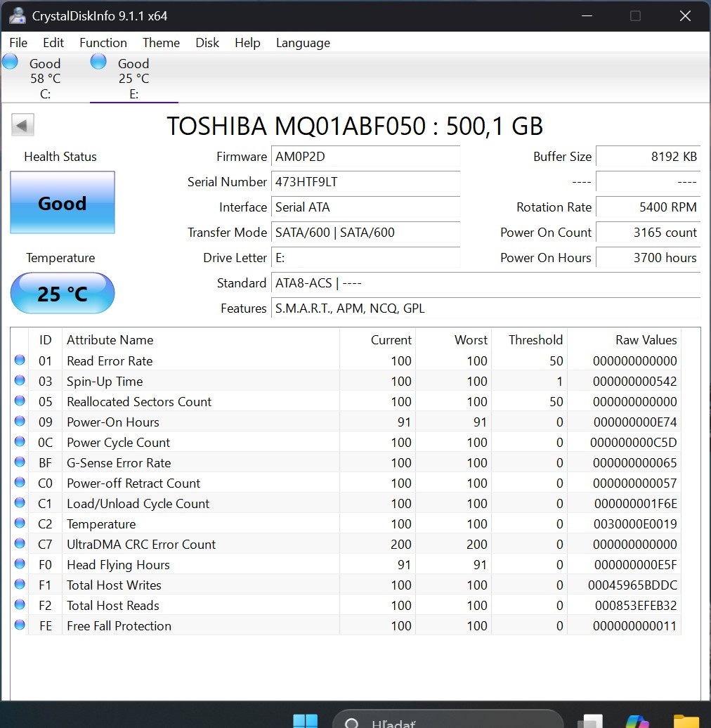Click the blue health dot beside Read Error Rate
This screenshot has width=711, height=728.
pyautogui.click(x=19, y=359)
